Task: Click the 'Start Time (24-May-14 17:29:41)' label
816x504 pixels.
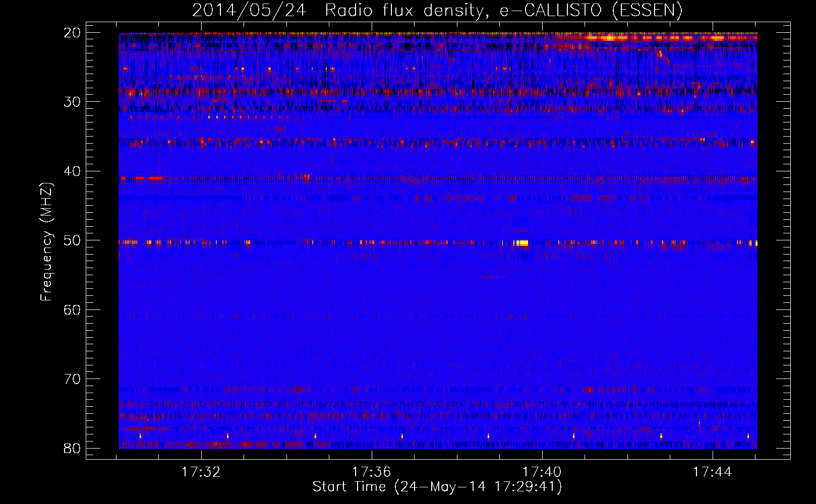Action: pyautogui.click(x=437, y=487)
